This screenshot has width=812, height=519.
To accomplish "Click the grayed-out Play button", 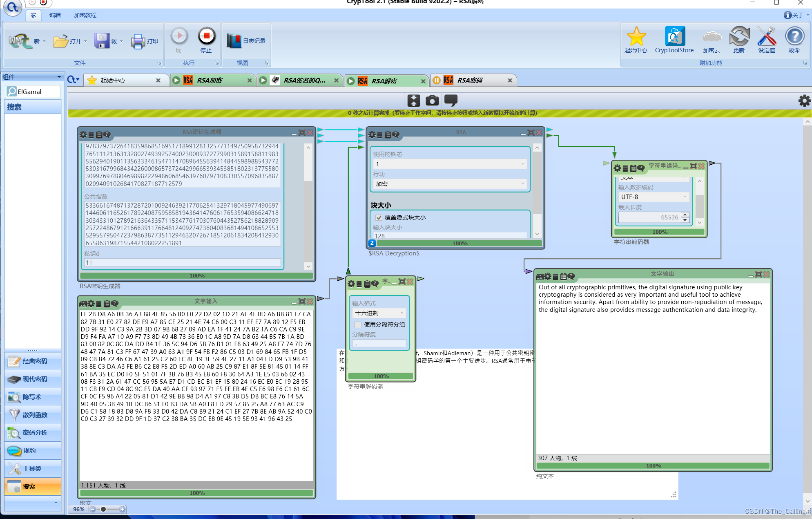I will click(x=179, y=36).
